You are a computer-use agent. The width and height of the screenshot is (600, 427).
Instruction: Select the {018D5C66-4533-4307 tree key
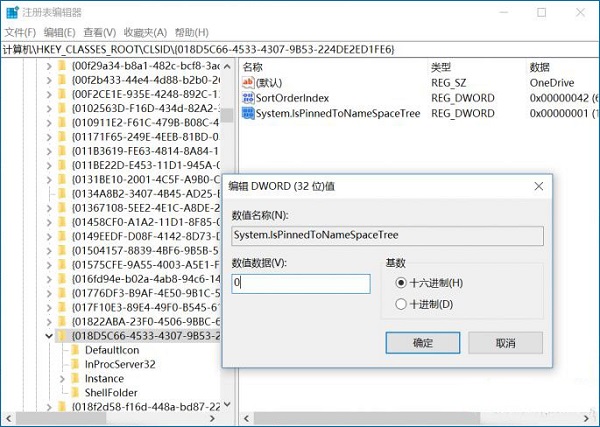(x=146, y=336)
